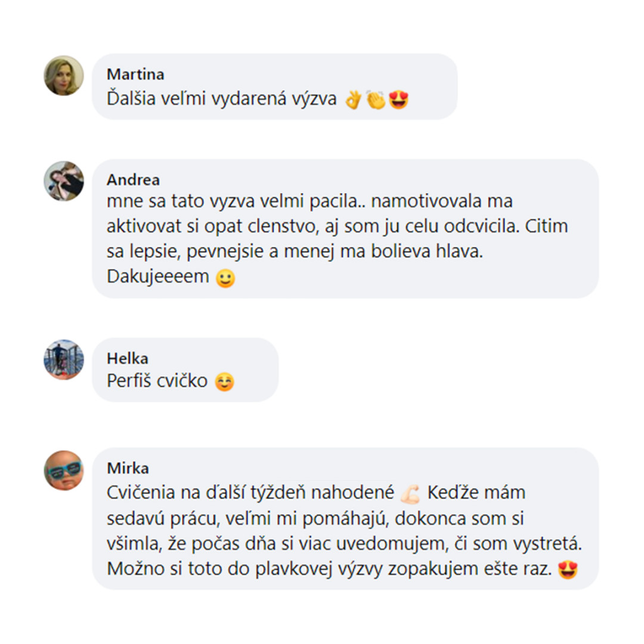Click the name Helka
The image size is (644, 644).
click(128, 358)
